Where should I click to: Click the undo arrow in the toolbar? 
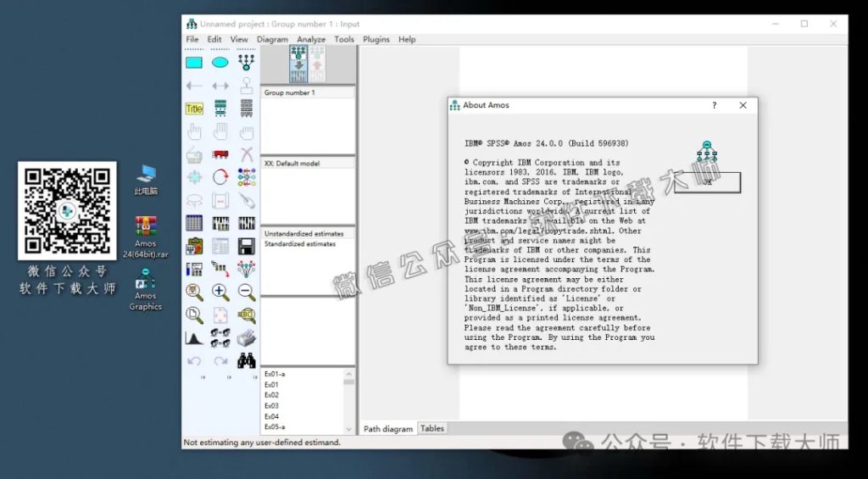point(194,361)
